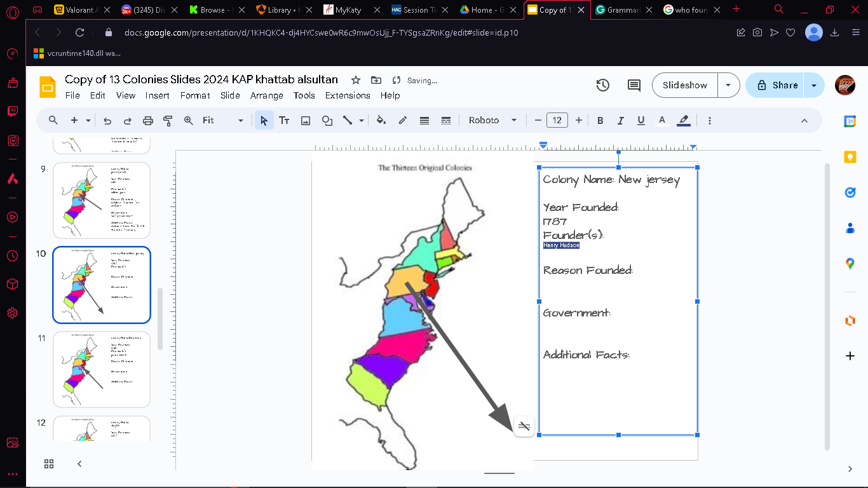Open the Roboto font dropdown
Viewport: 868px width, 488px height.
point(492,120)
